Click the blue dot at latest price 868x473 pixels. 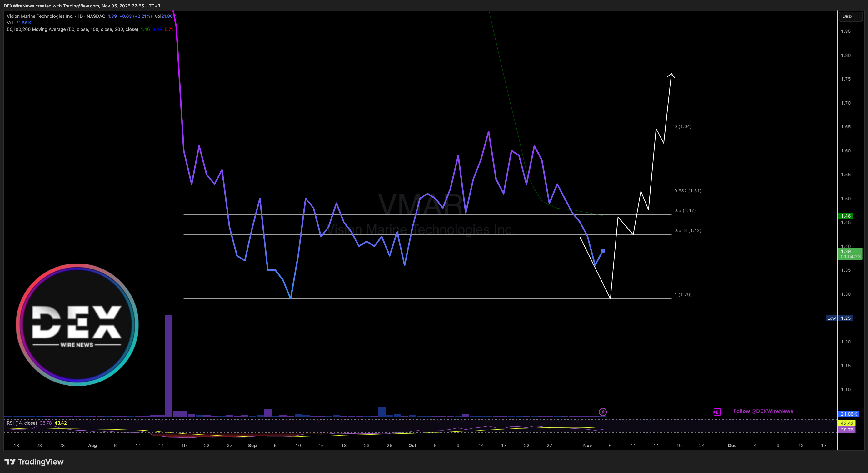(x=603, y=251)
